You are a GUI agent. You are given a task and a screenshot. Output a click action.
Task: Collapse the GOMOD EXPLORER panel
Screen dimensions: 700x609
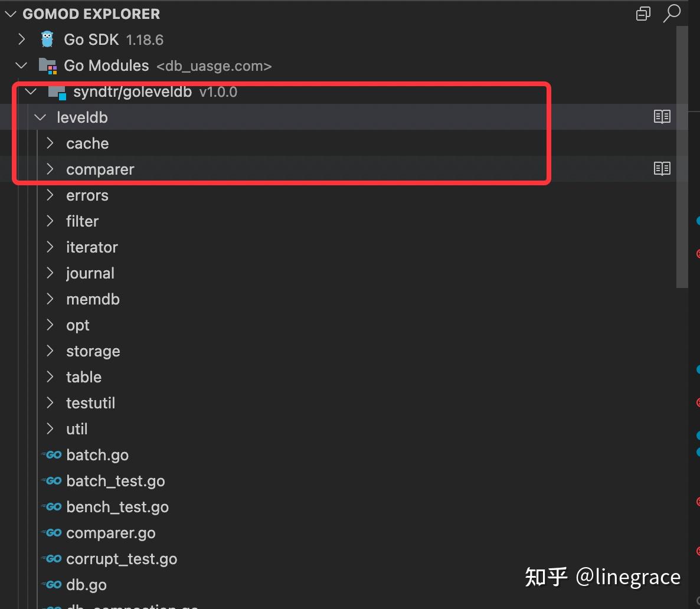(x=9, y=13)
